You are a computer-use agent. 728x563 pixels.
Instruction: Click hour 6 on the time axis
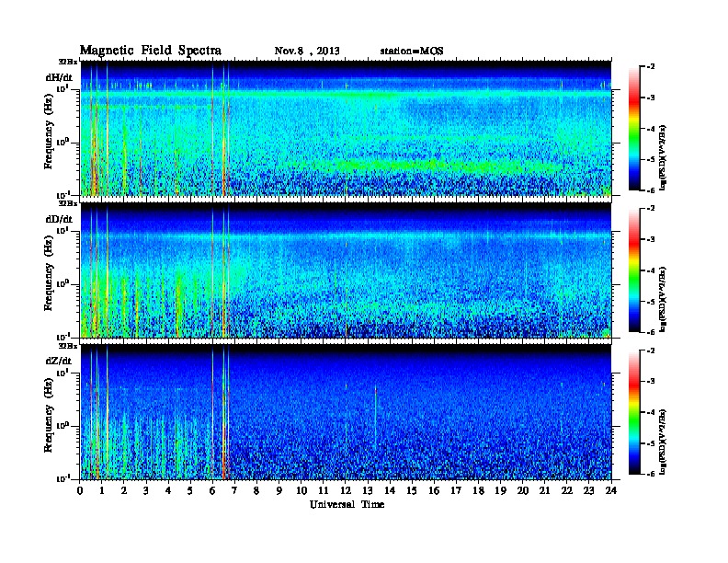click(x=212, y=490)
